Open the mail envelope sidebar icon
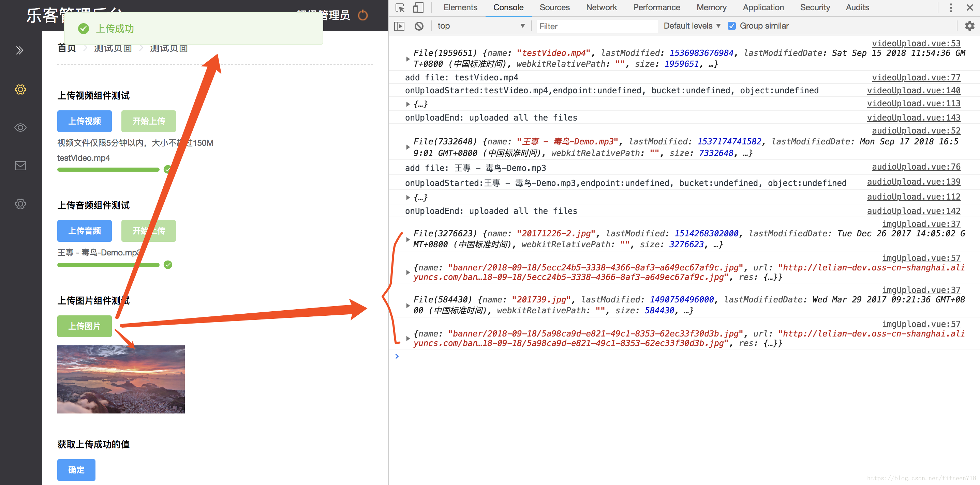Viewport: 980px width, 485px height. (x=20, y=166)
